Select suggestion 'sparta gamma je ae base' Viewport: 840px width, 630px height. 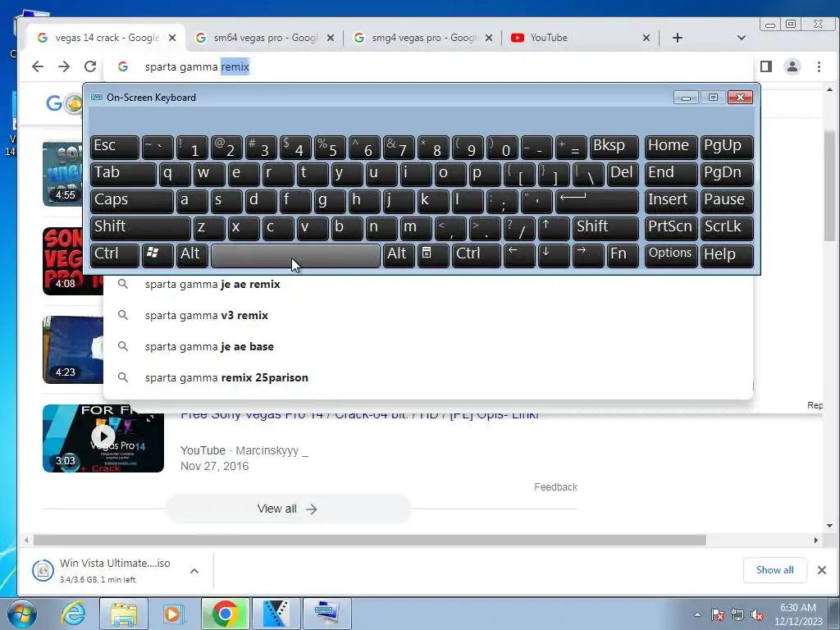pos(427,346)
